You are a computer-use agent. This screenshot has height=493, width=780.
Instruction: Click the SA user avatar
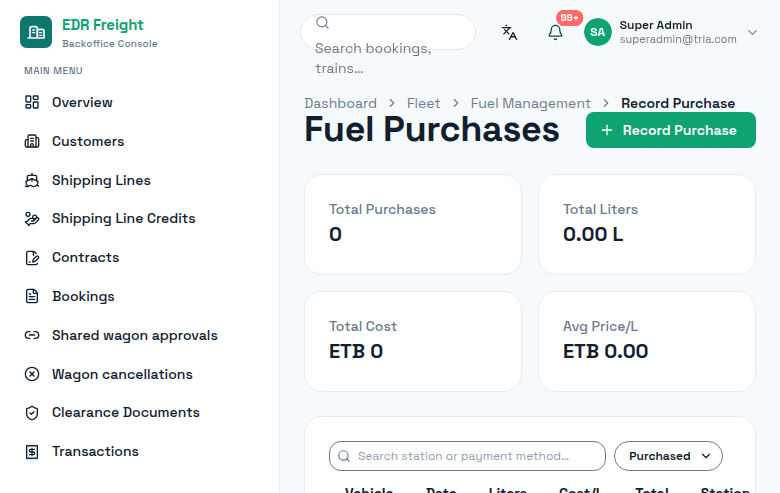pos(597,32)
